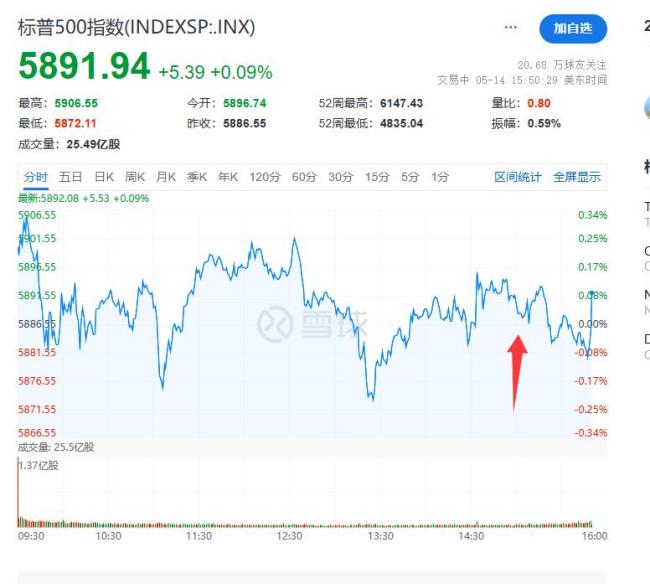This screenshot has height=584, width=650.
Task: Open the three-dot more options menu
Action: [512, 28]
